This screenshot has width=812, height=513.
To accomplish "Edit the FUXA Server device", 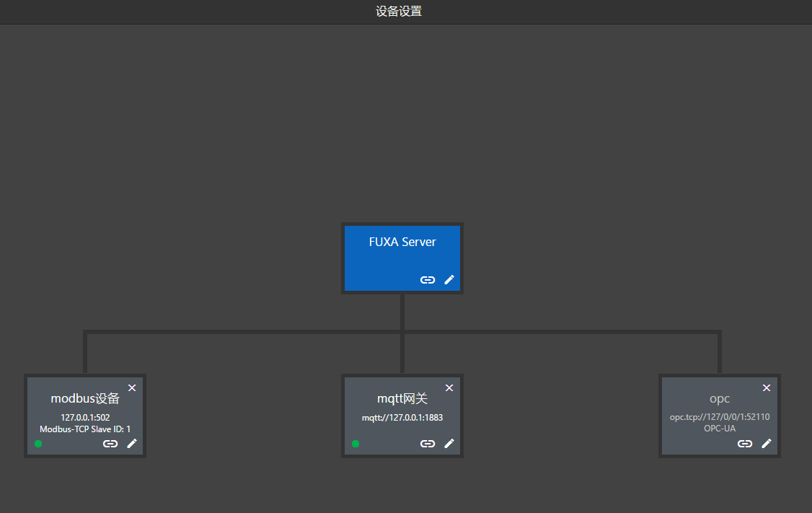I will pos(449,280).
